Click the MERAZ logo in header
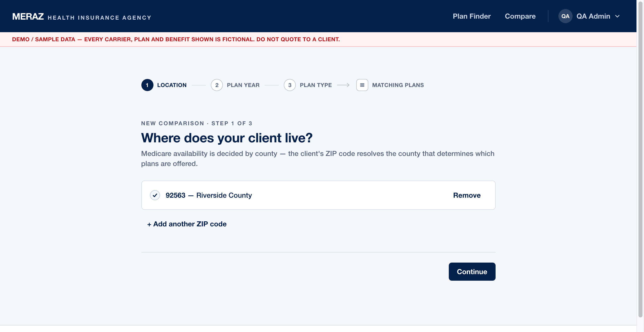644x332 pixels. point(28,16)
